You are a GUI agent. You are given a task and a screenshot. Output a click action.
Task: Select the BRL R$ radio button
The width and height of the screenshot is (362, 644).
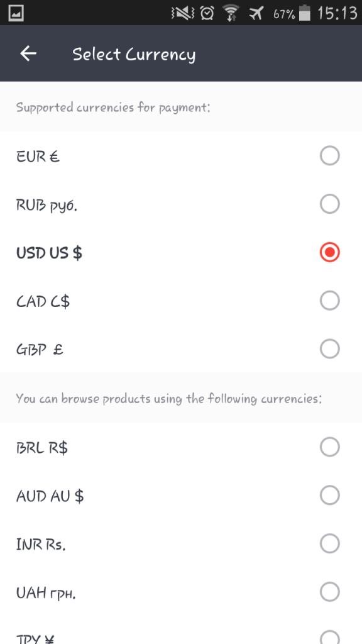329,447
